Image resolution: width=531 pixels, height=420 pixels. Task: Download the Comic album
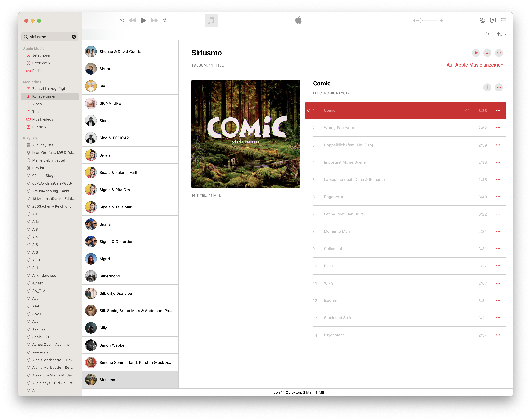coord(487,87)
